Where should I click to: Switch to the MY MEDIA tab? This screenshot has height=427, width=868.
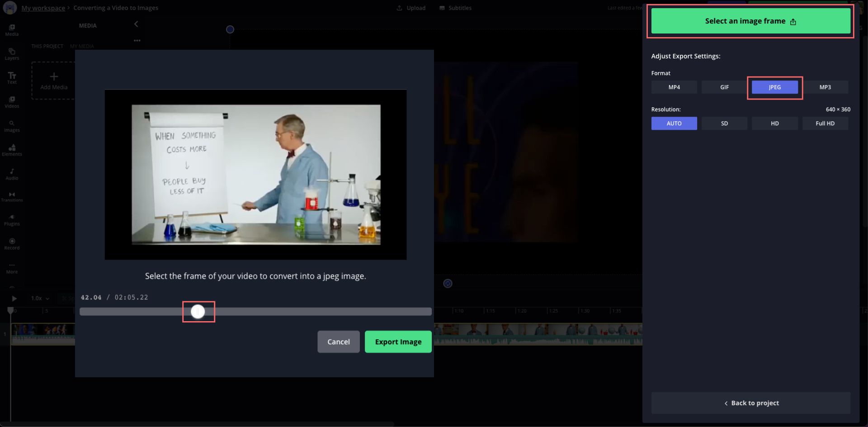tap(82, 46)
